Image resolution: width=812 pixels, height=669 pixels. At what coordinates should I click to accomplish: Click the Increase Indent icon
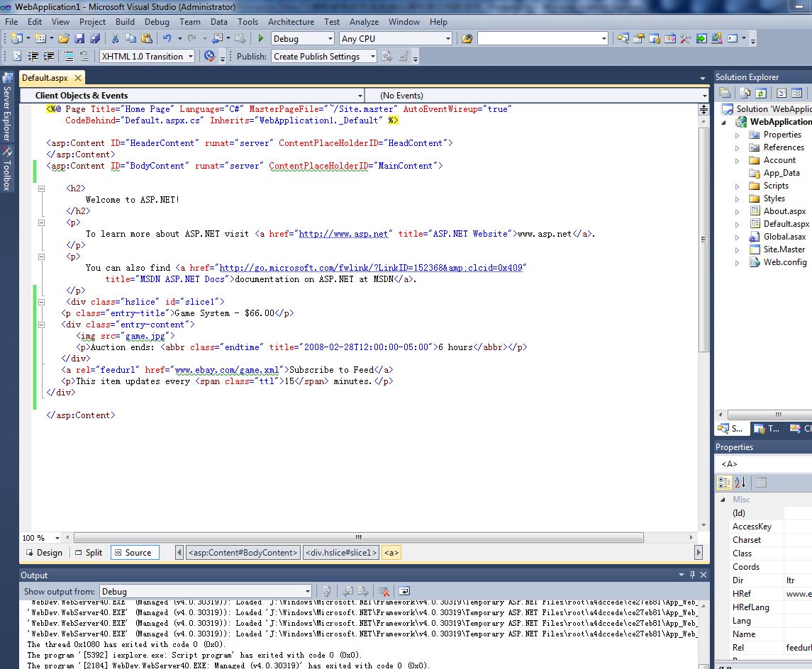[x=49, y=57]
